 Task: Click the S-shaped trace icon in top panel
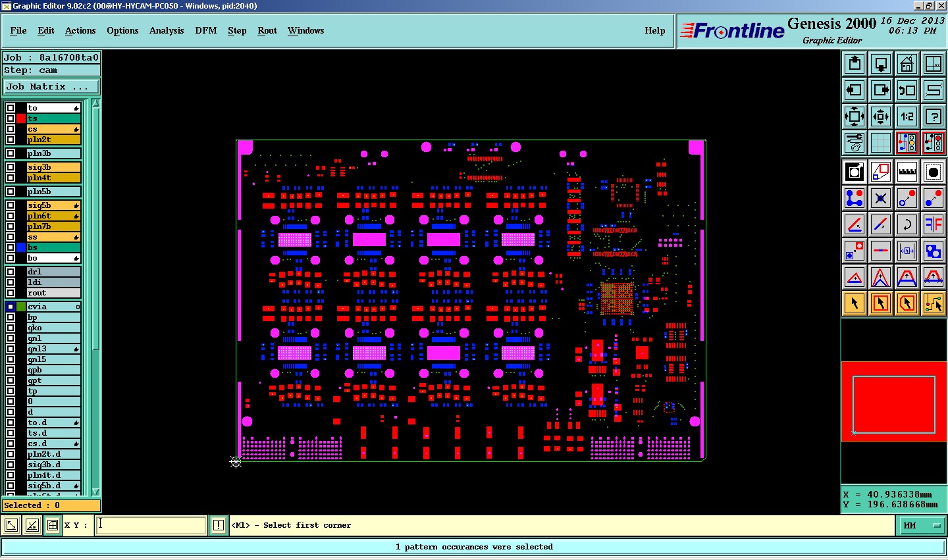point(934,90)
